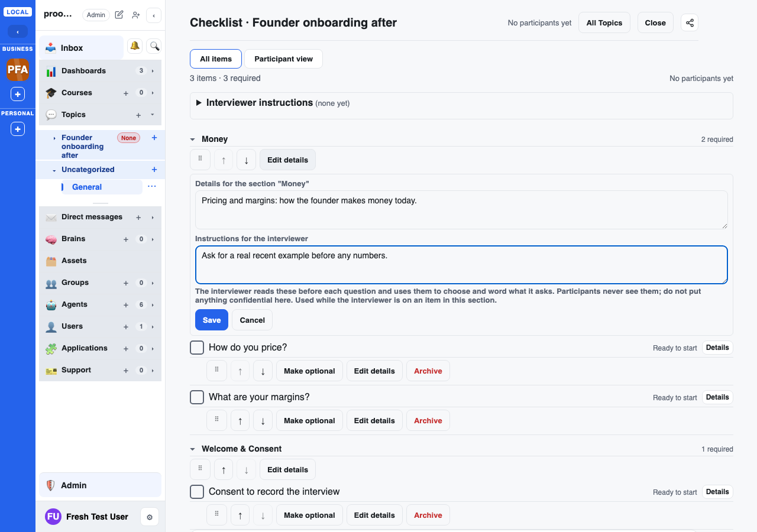Add a new business workspace plus icon
757x532 pixels.
[18, 94]
